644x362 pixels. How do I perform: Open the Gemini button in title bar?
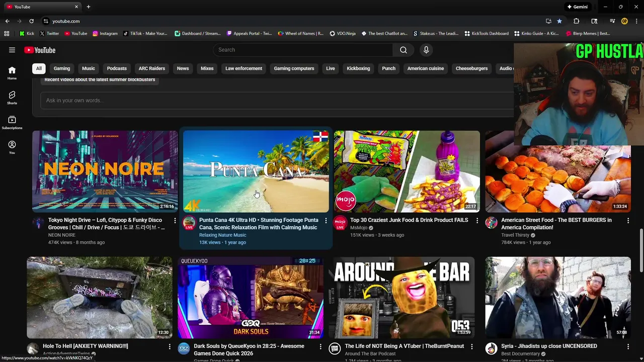pyautogui.click(x=577, y=7)
